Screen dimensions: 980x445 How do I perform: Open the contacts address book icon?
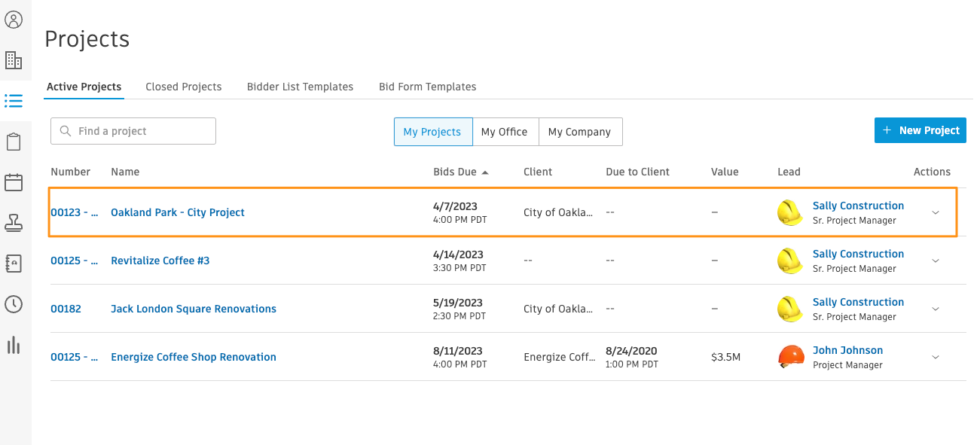pos(14,263)
